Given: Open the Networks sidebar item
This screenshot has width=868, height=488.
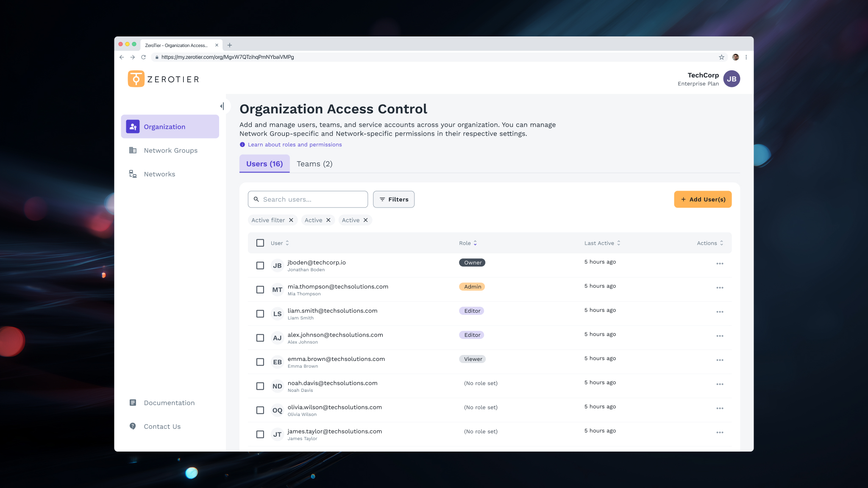Looking at the screenshot, I should click(159, 174).
